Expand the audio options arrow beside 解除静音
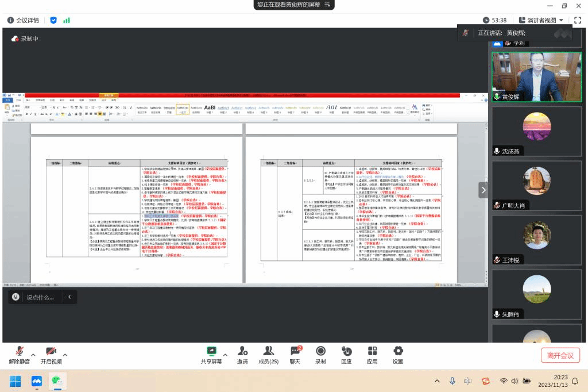The height and width of the screenshot is (392, 588). pyautogui.click(x=33, y=355)
